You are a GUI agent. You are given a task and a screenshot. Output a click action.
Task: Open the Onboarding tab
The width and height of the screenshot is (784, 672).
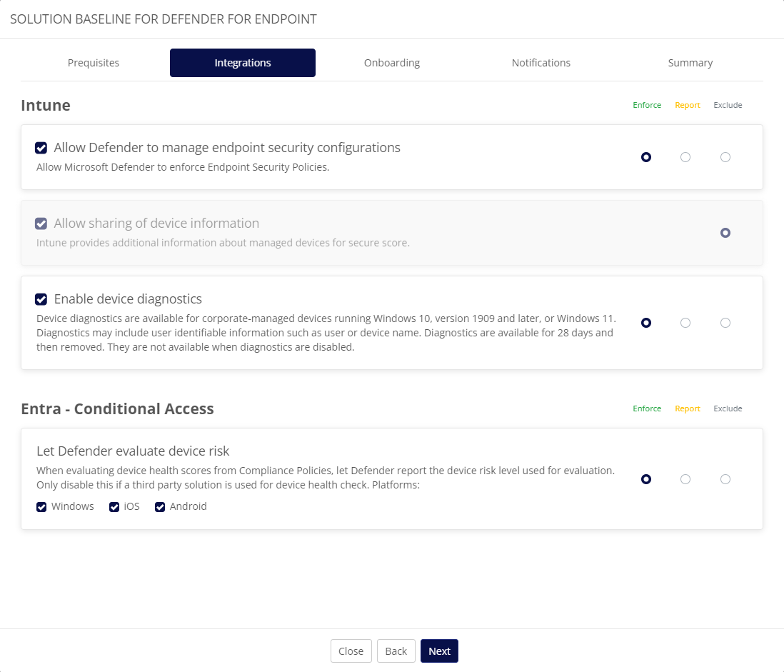[391, 63]
